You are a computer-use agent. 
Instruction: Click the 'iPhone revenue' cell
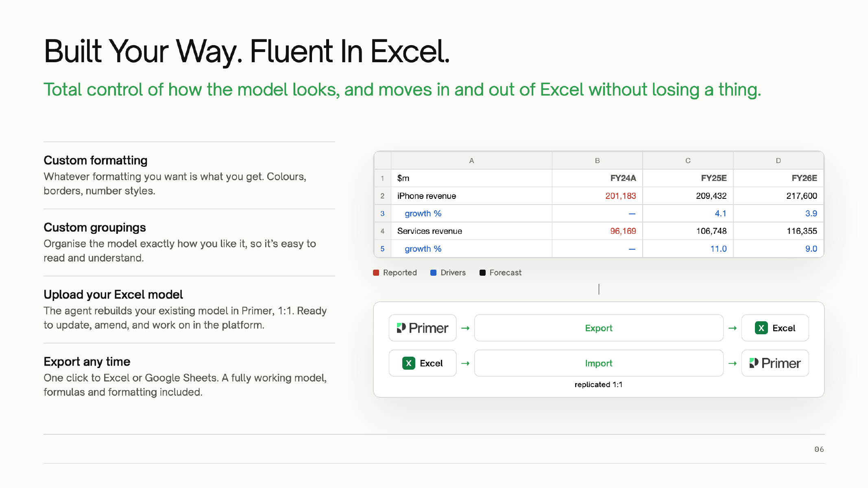click(471, 196)
